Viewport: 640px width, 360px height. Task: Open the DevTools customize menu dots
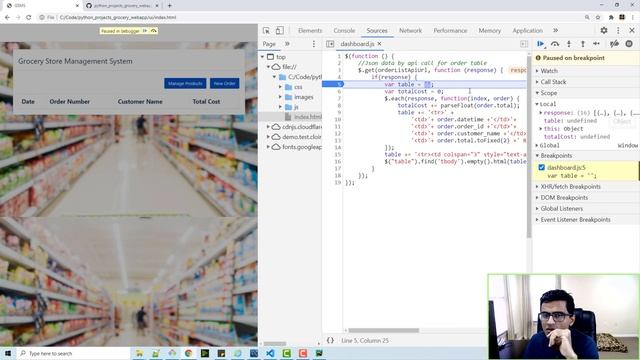point(618,31)
